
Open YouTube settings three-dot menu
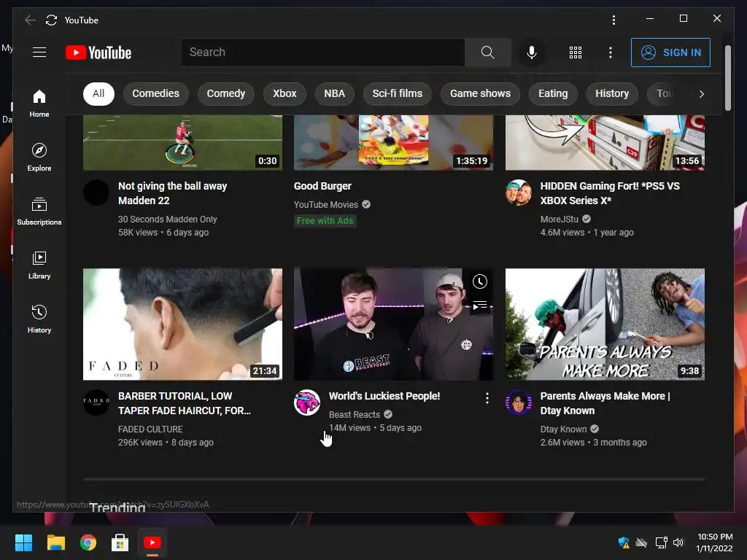point(611,52)
